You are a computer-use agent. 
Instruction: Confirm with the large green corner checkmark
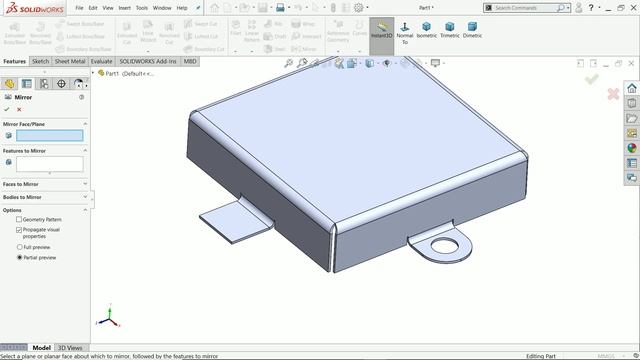click(592, 79)
